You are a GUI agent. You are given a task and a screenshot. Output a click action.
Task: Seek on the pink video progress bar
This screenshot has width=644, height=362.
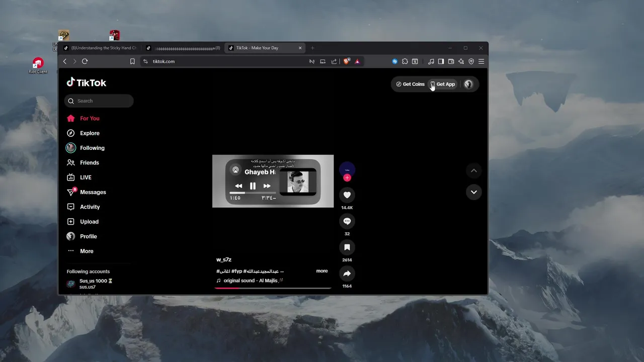click(273, 288)
